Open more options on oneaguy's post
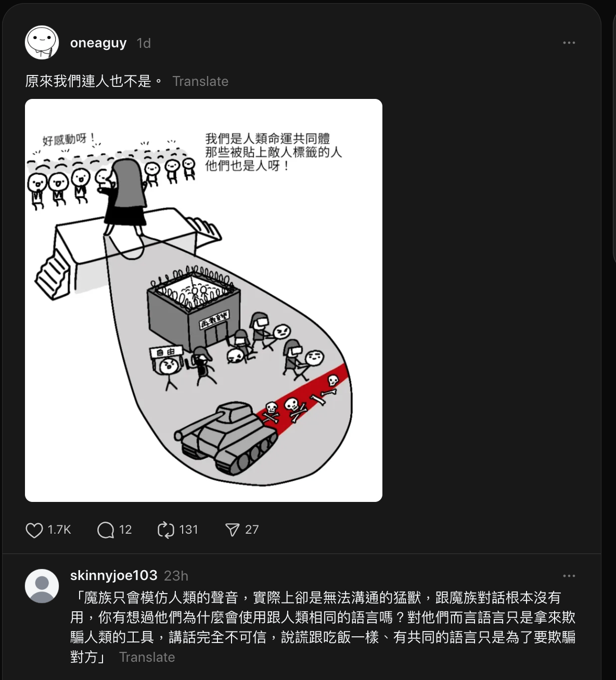This screenshot has width=616, height=680. point(569,43)
